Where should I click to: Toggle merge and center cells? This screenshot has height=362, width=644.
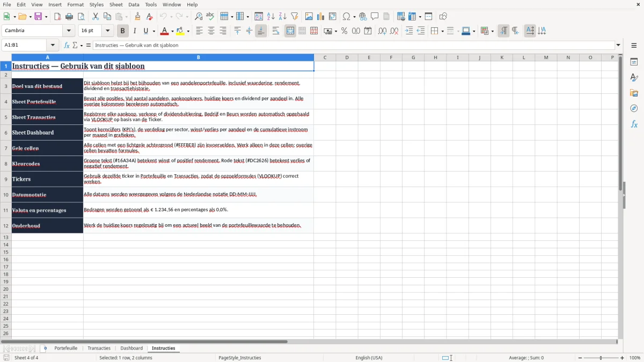pos(290,31)
